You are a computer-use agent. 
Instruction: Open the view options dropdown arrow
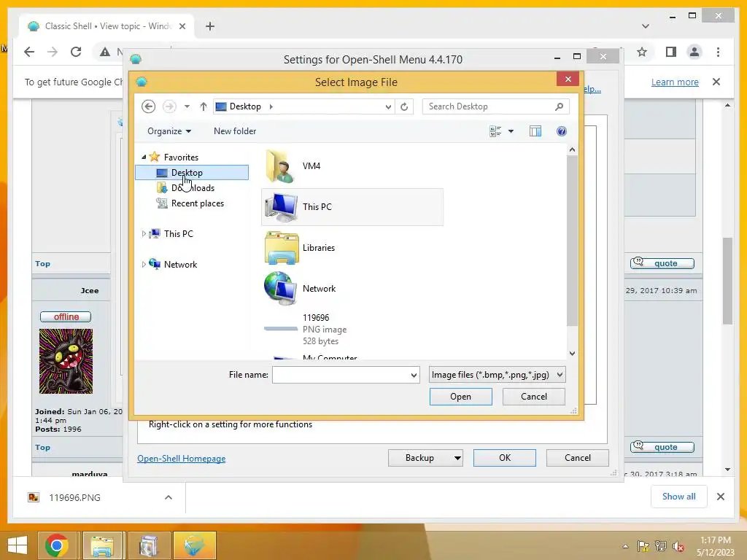(x=511, y=131)
